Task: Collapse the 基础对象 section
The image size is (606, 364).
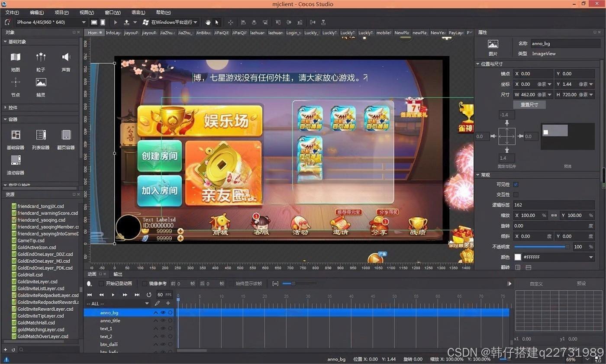Action: [x=5, y=42]
